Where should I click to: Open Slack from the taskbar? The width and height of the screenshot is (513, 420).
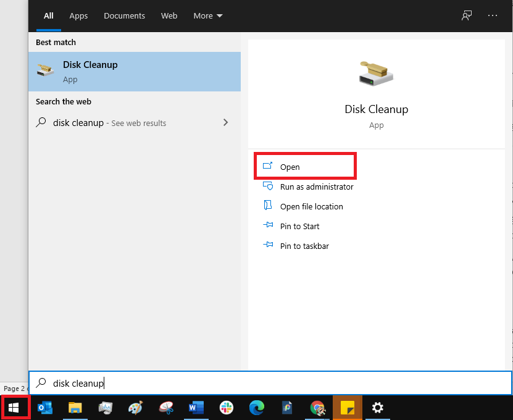click(x=227, y=408)
